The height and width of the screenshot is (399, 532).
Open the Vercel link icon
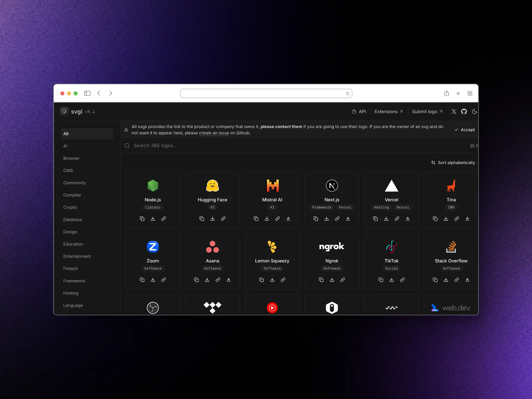click(397, 219)
